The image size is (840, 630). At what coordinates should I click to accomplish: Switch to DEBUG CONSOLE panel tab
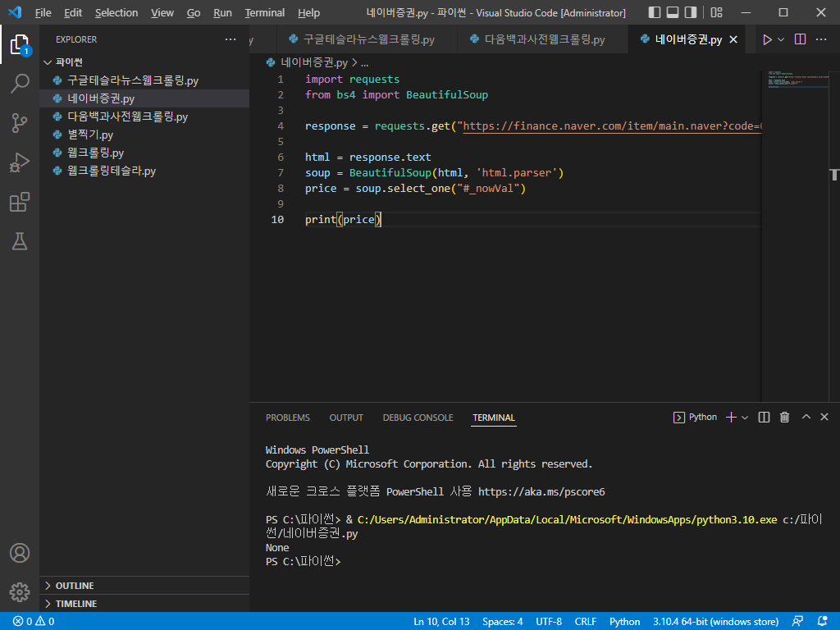click(418, 418)
